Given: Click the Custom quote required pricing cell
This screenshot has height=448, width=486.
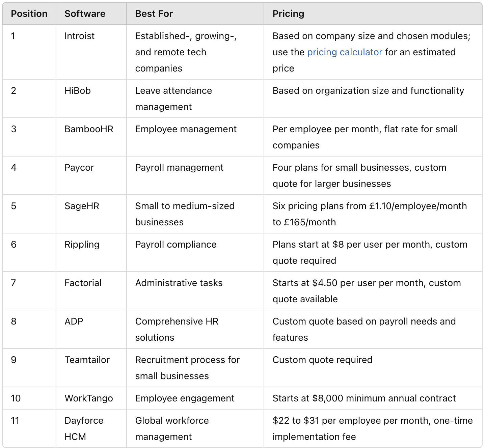Looking at the screenshot, I should (373, 368).
